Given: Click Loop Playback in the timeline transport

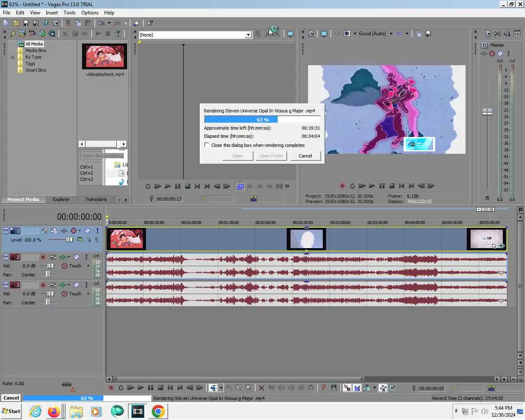Looking at the screenshot, I should (x=121, y=388).
